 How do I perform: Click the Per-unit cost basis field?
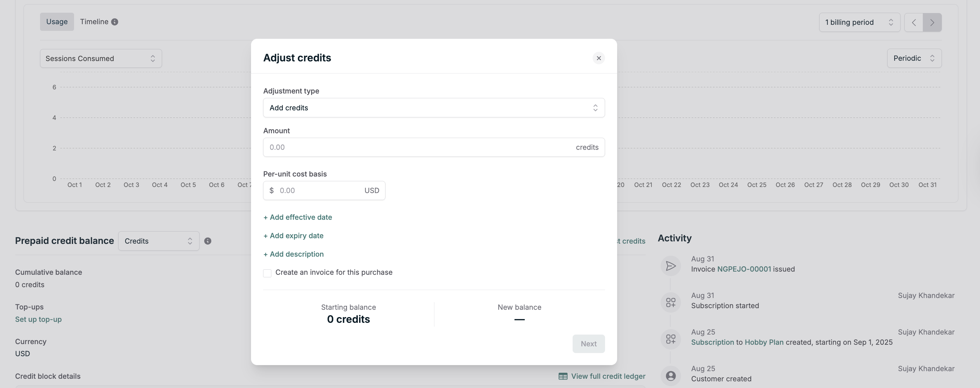[x=320, y=191]
